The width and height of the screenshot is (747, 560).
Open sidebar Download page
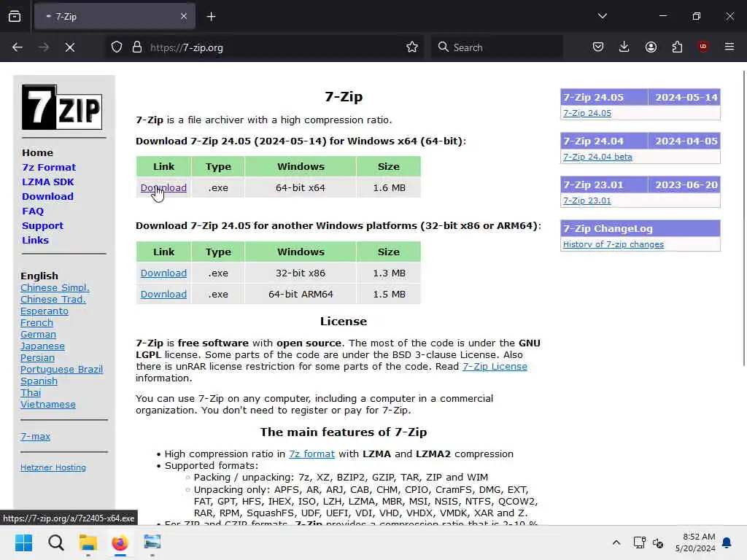tap(47, 197)
